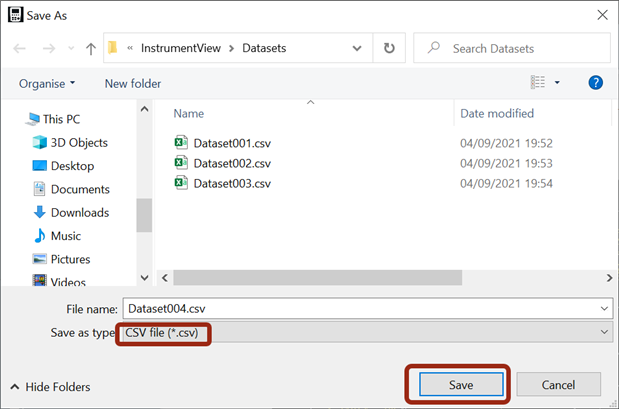Select the Music folder in sidebar
This screenshot has width=619, height=409.
point(66,236)
